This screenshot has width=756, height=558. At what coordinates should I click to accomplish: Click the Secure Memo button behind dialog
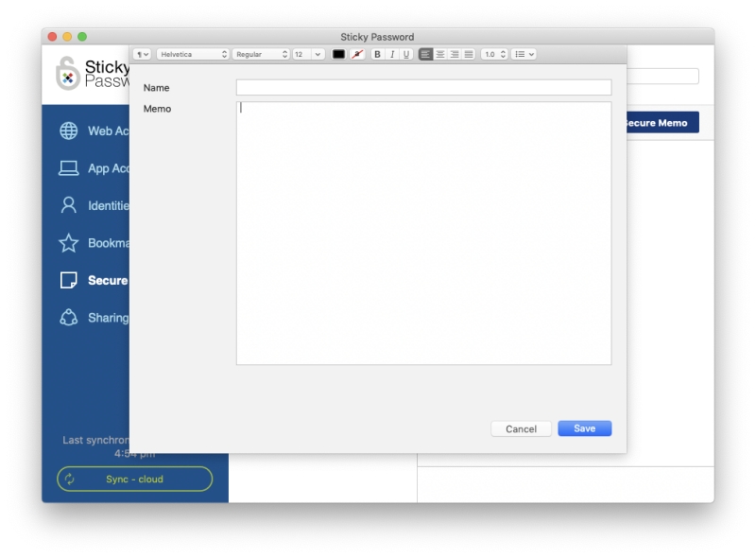(663, 123)
